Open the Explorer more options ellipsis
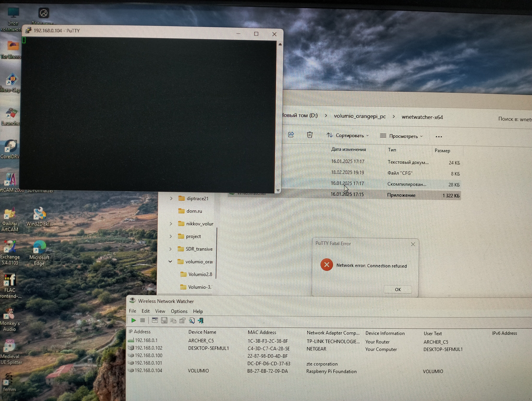532x401 pixels. pos(439,137)
